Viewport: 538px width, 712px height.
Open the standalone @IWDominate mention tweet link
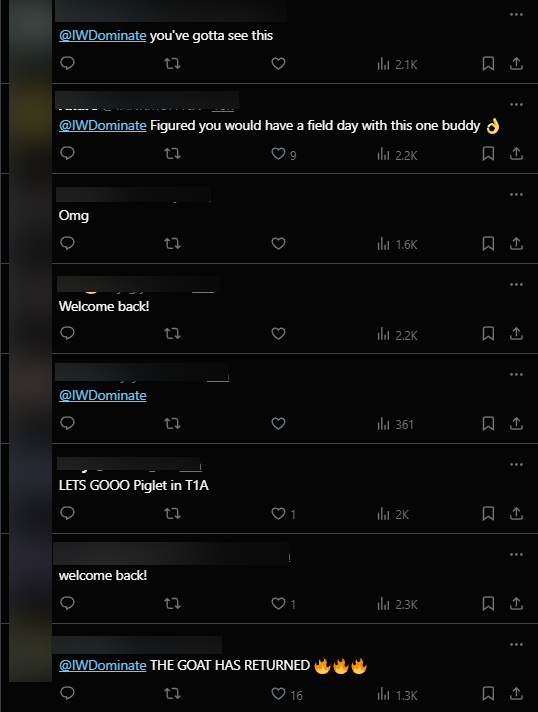tap(103, 396)
